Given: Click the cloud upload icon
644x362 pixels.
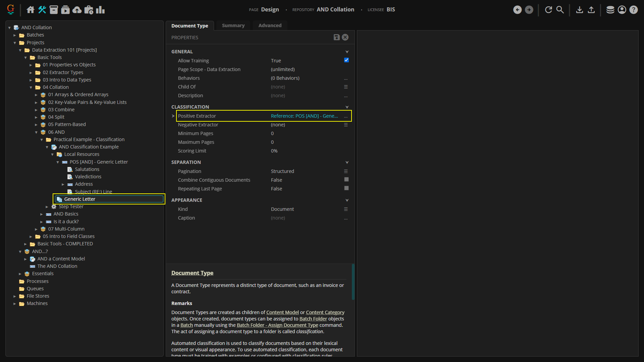Looking at the screenshot, I should pos(77,10).
